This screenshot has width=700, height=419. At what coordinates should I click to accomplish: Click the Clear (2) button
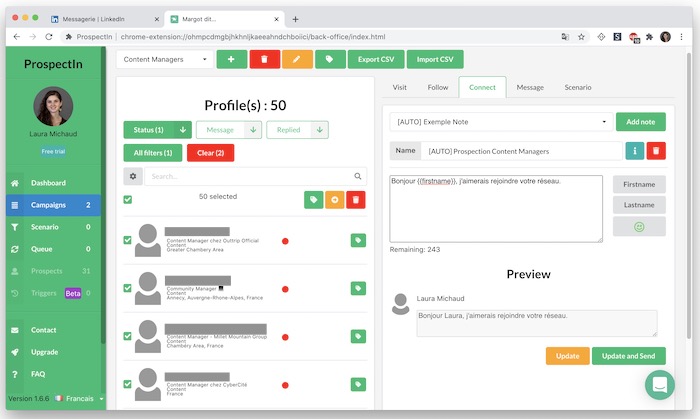pyautogui.click(x=210, y=153)
